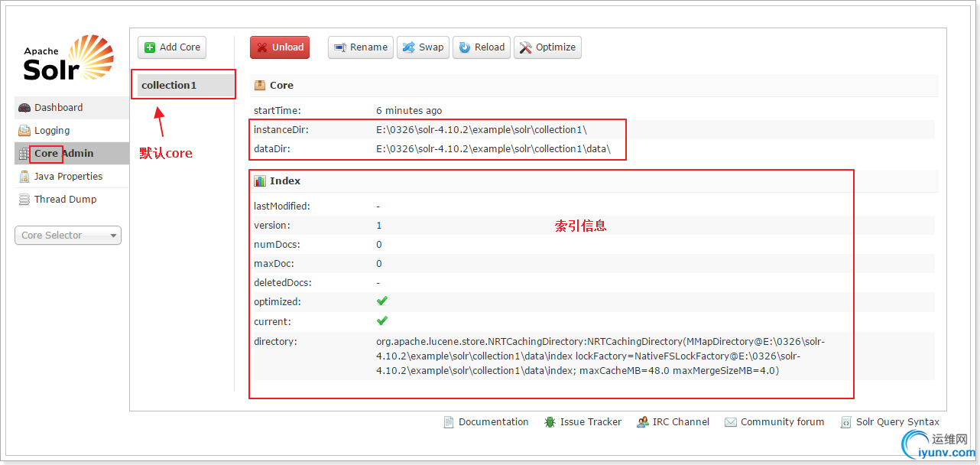
Task: Open the Dashboard menu item
Action: pyautogui.click(x=72, y=108)
